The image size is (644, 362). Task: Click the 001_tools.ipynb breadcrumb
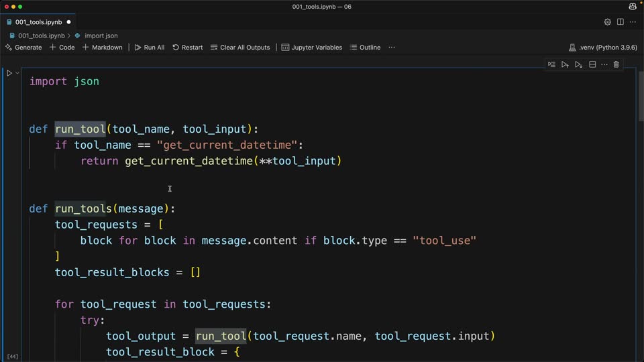(x=42, y=36)
